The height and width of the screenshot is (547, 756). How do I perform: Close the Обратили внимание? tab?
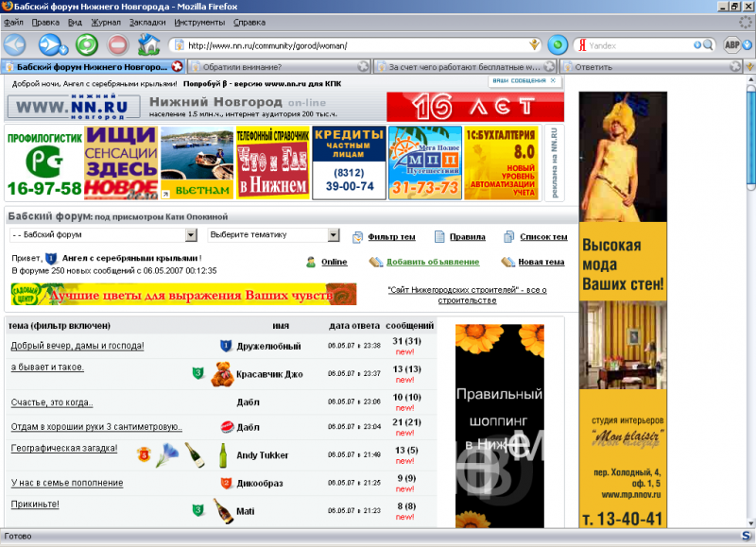[363, 66]
